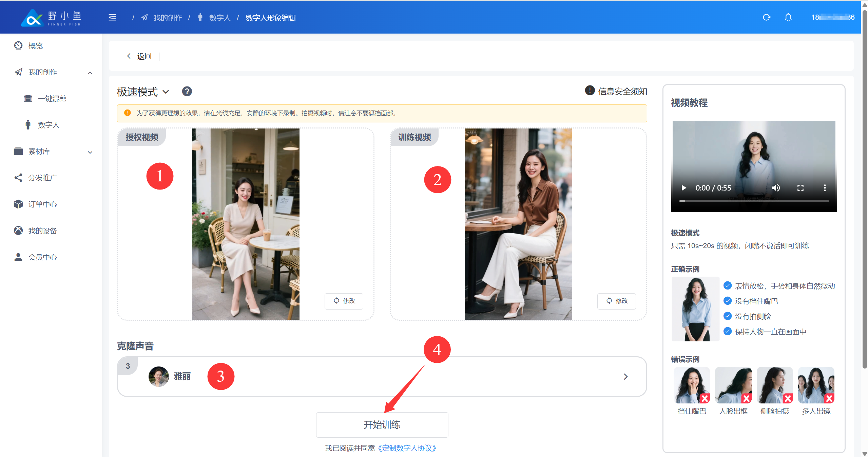
Task: Click the refresh icon in header
Action: [x=766, y=18]
